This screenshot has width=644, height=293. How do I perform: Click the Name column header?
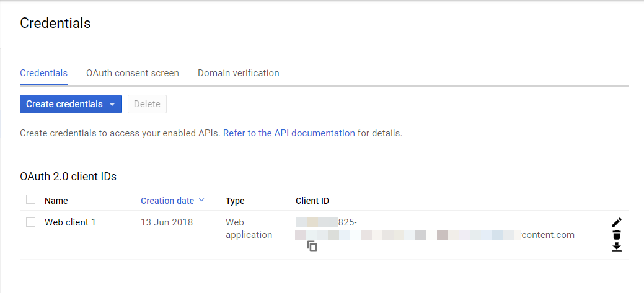tap(56, 201)
